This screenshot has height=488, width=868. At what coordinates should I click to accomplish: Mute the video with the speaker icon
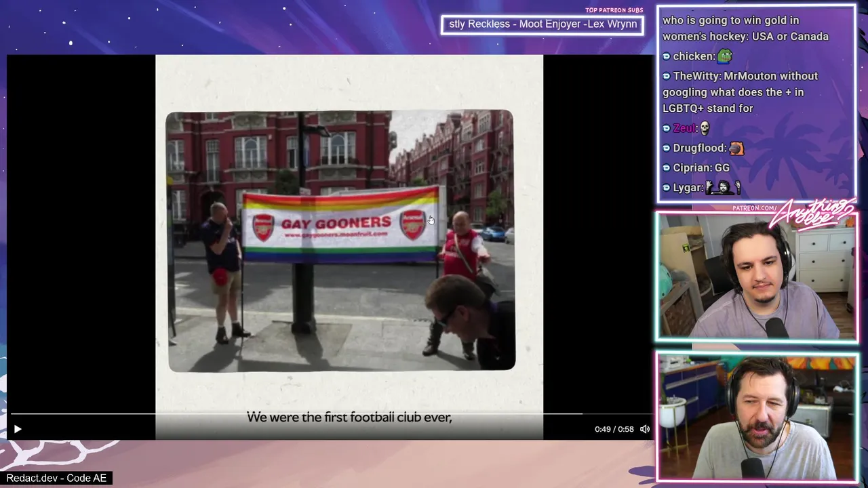click(645, 429)
